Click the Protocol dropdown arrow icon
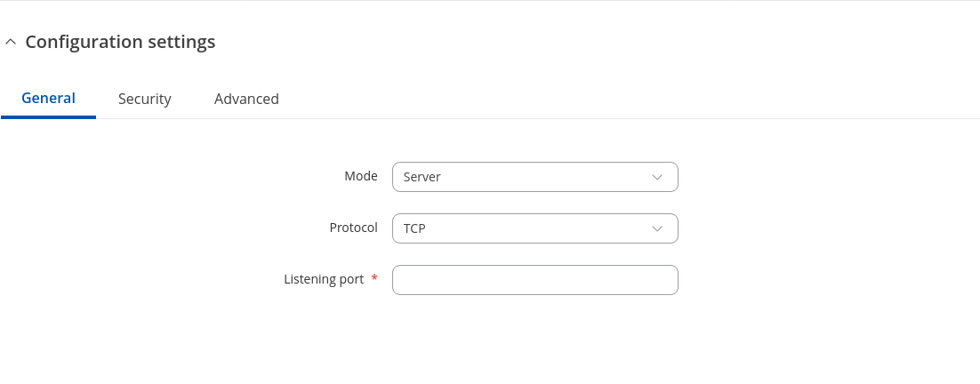Screen dimensions: 980x384 coord(657,228)
